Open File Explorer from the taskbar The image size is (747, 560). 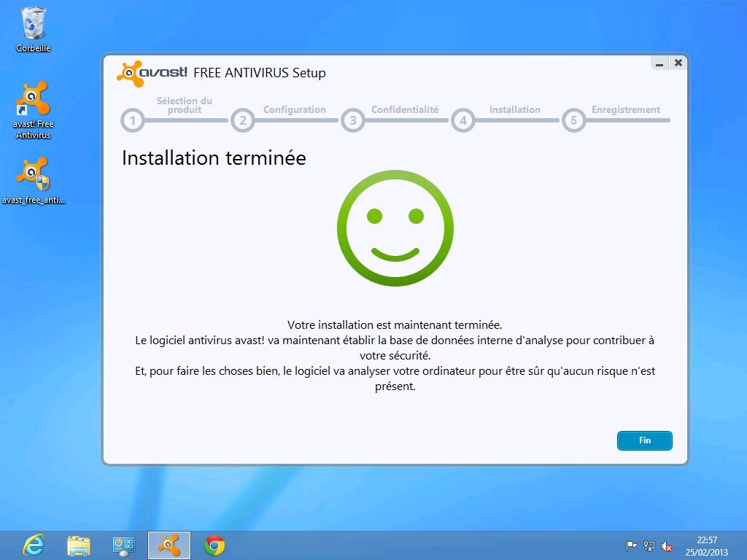point(79,545)
